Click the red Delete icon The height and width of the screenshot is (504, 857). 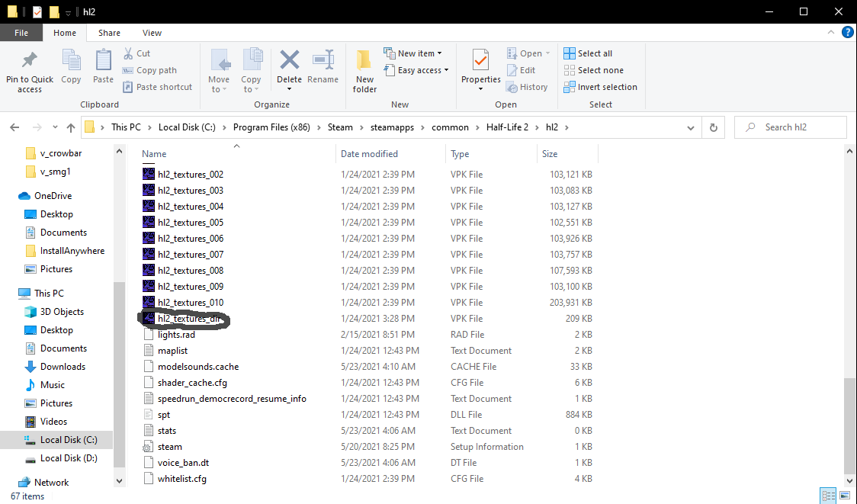click(289, 59)
